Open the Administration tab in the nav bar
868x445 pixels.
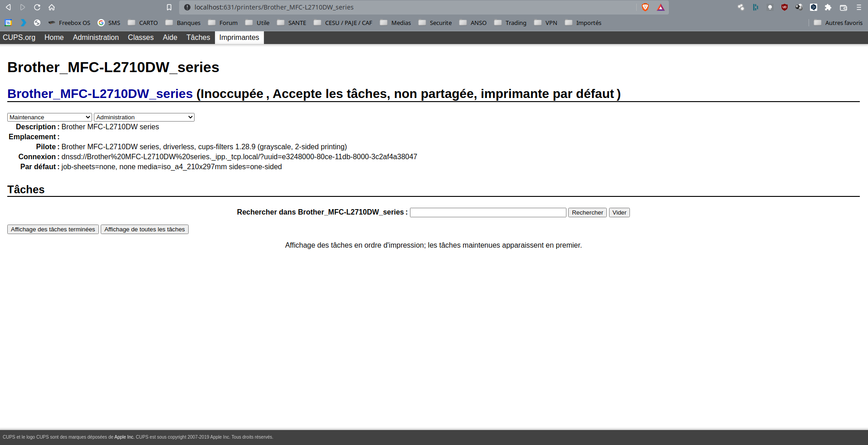pyautogui.click(x=96, y=37)
